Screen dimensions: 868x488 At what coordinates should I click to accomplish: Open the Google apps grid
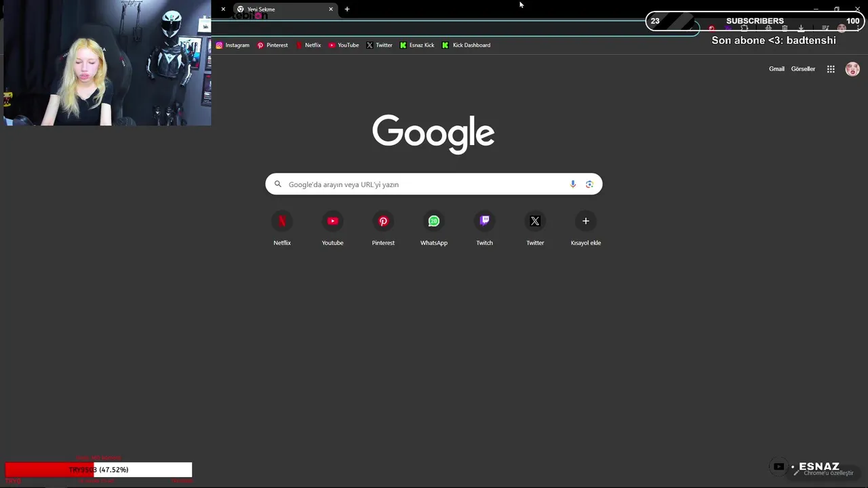(831, 69)
